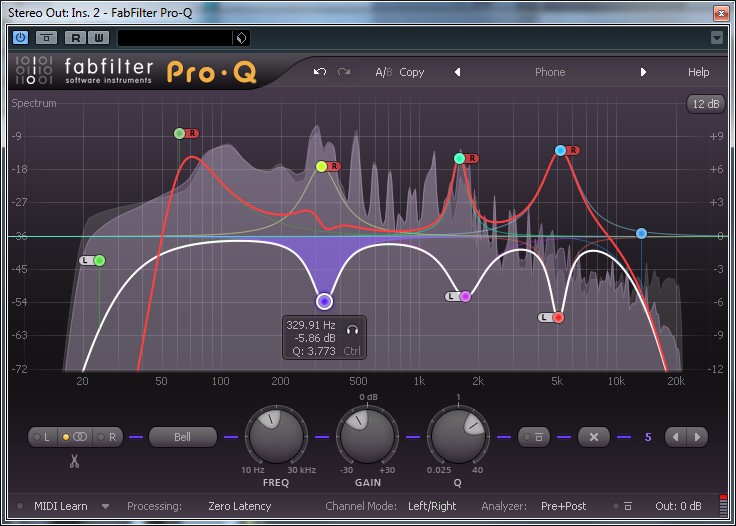736x526 pixels.
Task: Select the purple highlighted band node at 329 Hz
Action: (x=324, y=301)
